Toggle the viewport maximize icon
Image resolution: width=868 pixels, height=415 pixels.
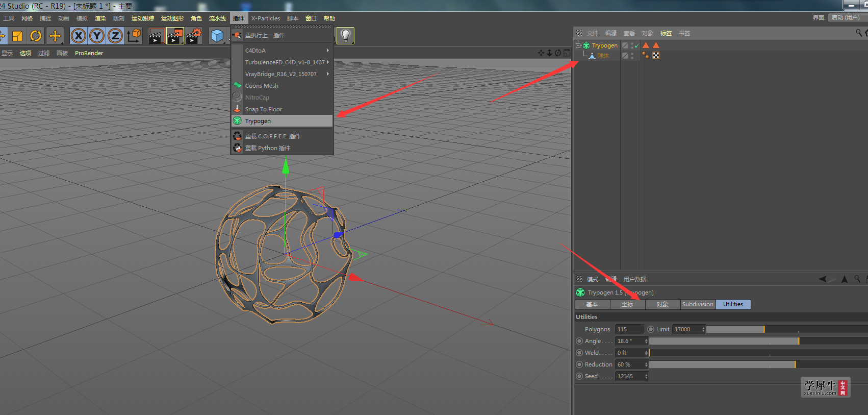567,53
